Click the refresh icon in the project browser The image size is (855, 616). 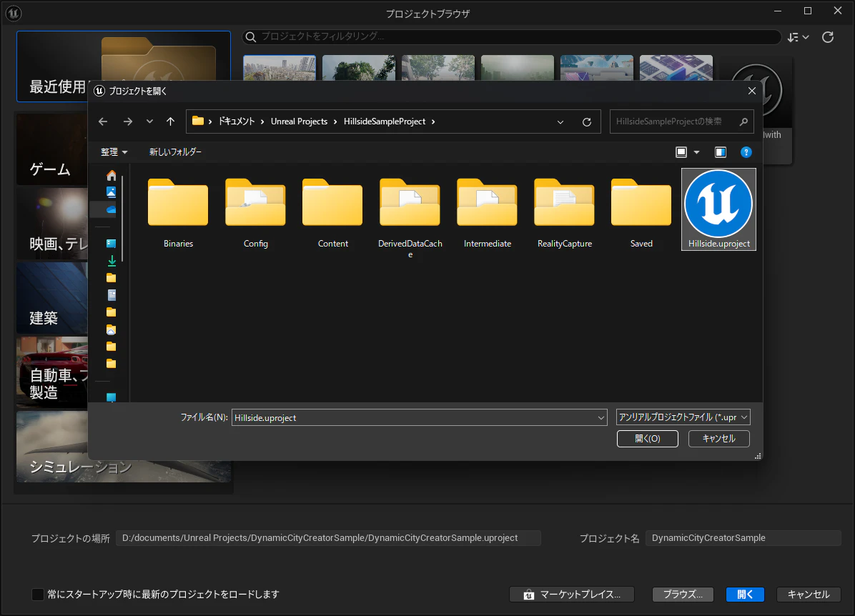(828, 37)
